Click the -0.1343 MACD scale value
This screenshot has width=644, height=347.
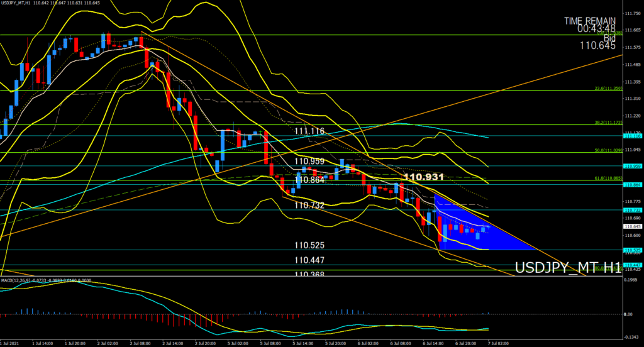(x=632, y=337)
